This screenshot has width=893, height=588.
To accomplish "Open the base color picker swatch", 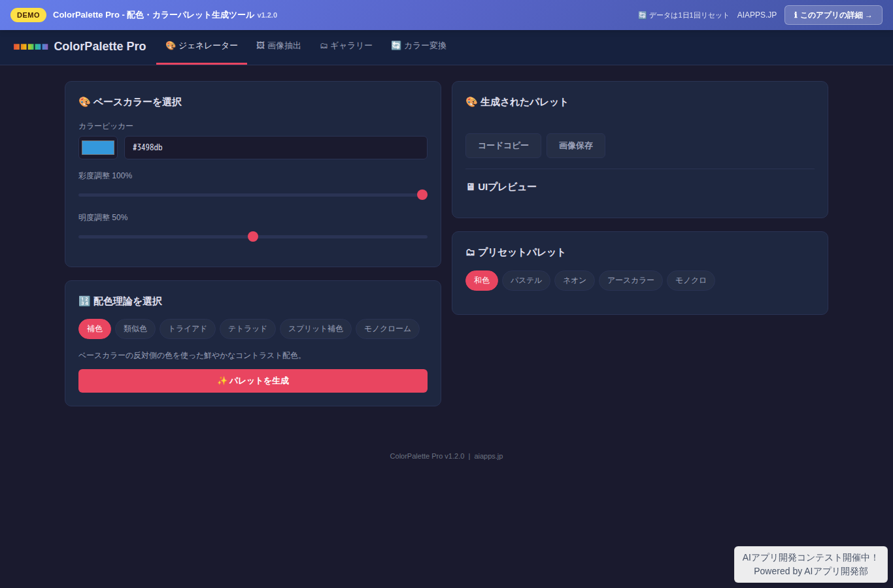I will click(98, 148).
